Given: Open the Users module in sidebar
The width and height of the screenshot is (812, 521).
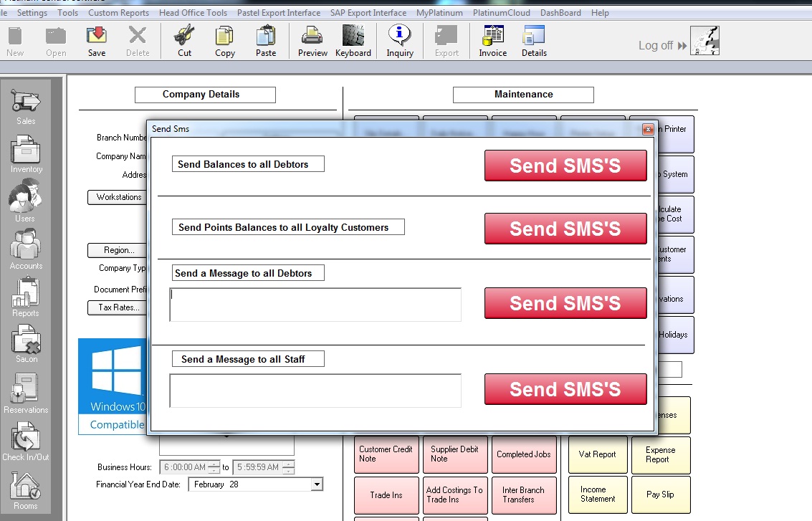Looking at the screenshot, I should coord(24,201).
